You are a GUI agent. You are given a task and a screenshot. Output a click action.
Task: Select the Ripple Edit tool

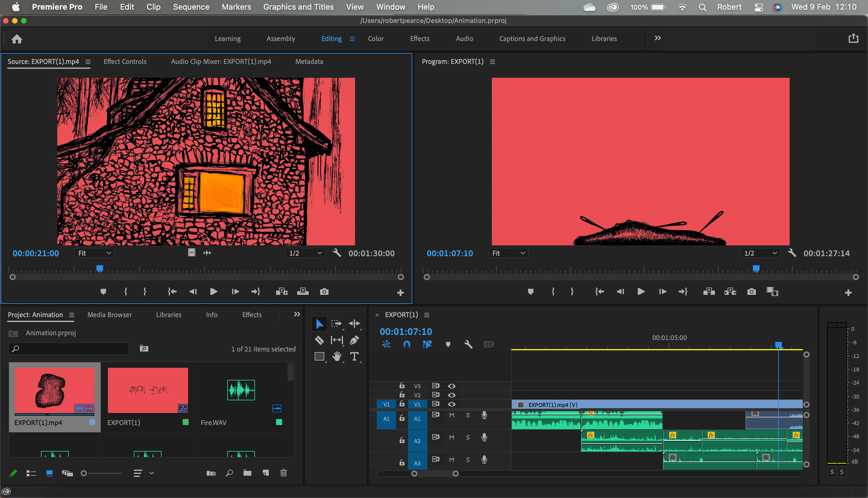[x=354, y=323]
